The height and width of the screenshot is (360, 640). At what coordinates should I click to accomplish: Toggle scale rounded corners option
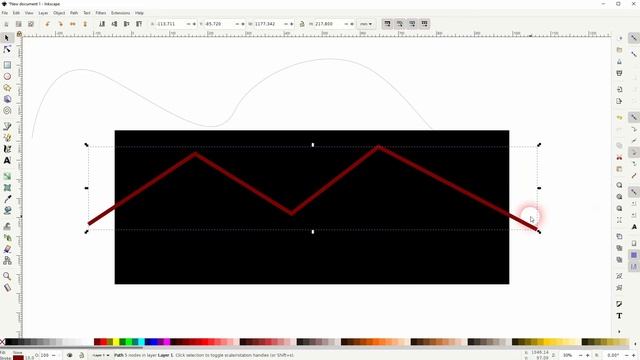400,24
